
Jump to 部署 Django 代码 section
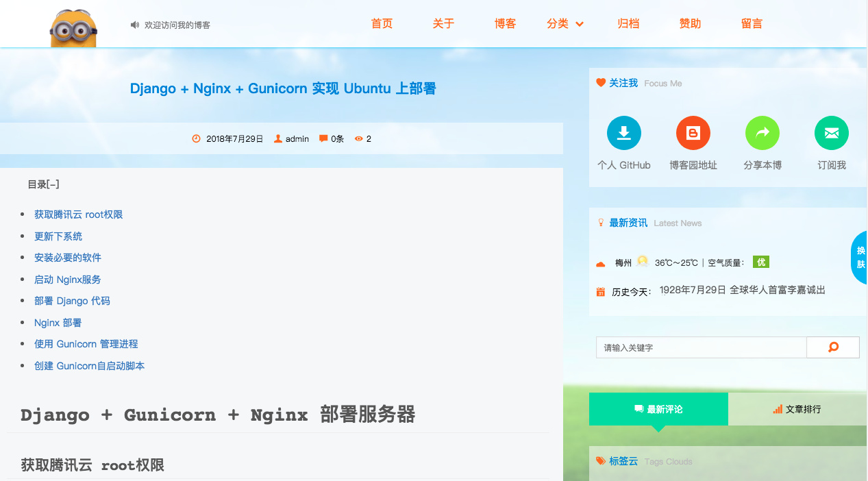pos(72,301)
